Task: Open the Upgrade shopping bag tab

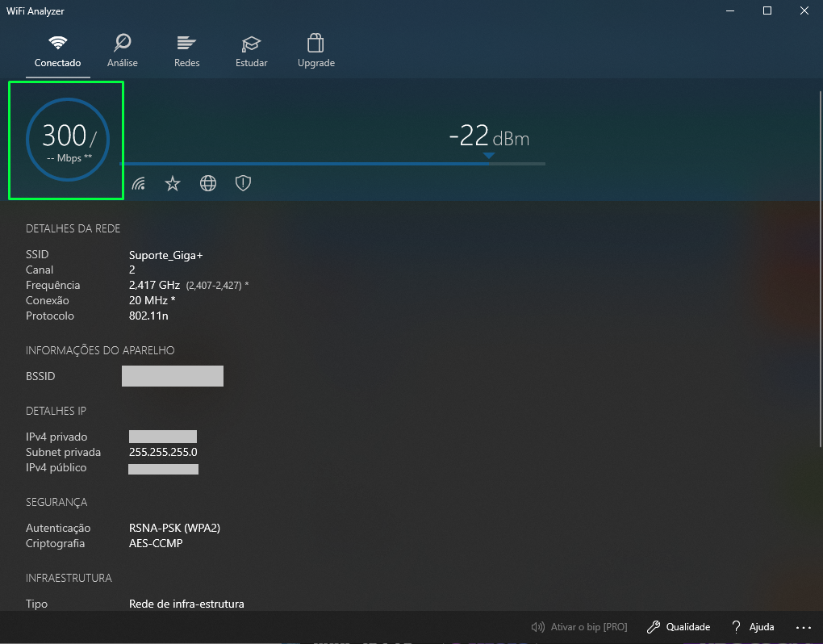Action: click(315, 51)
